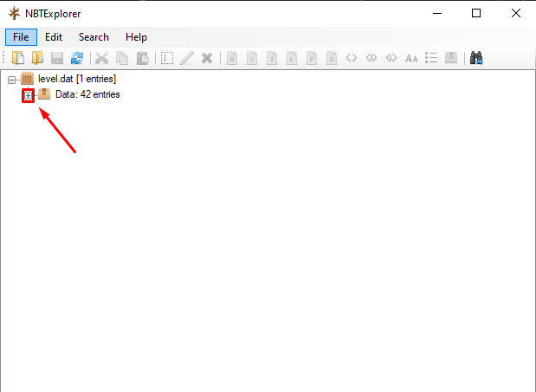Collapse the level.dat tree node
The height and width of the screenshot is (392, 536).
[x=11, y=79]
